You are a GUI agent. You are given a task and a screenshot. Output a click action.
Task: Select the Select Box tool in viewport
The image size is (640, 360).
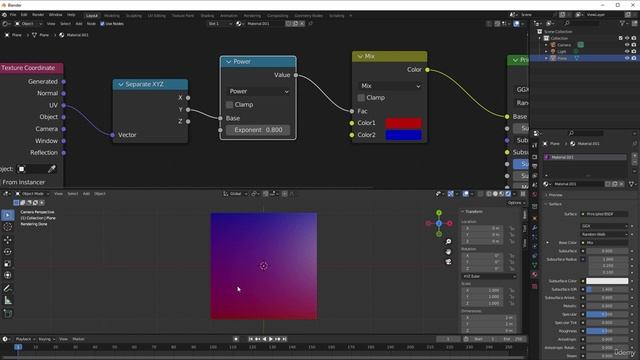(8, 215)
